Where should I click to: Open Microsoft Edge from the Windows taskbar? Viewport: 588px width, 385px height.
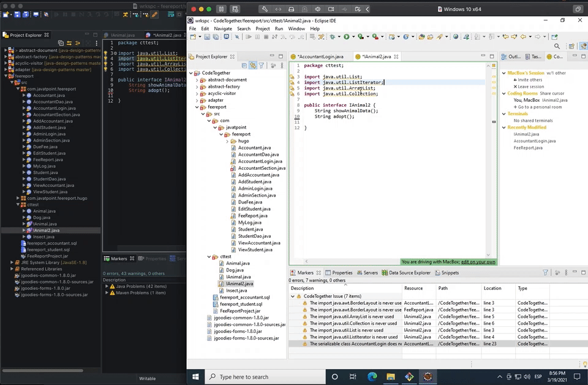point(372,376)
